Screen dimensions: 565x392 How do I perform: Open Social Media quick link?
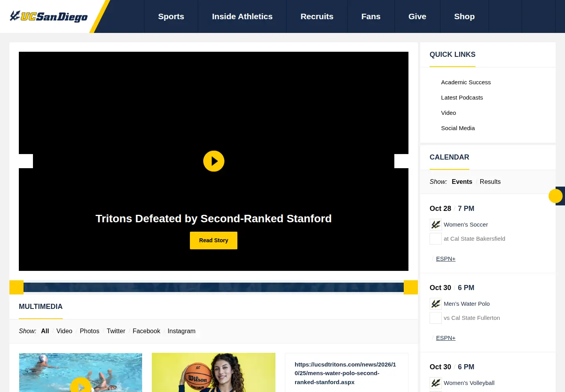click(458, 128)
